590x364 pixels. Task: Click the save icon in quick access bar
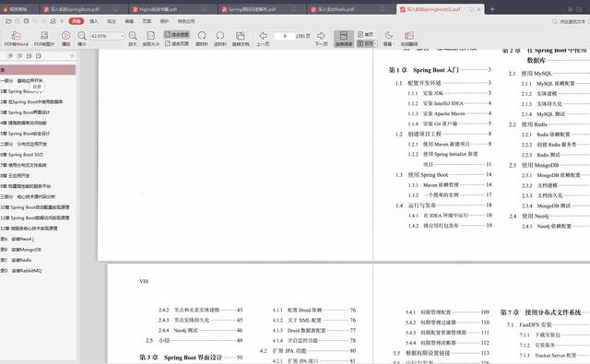pos(18,21)
